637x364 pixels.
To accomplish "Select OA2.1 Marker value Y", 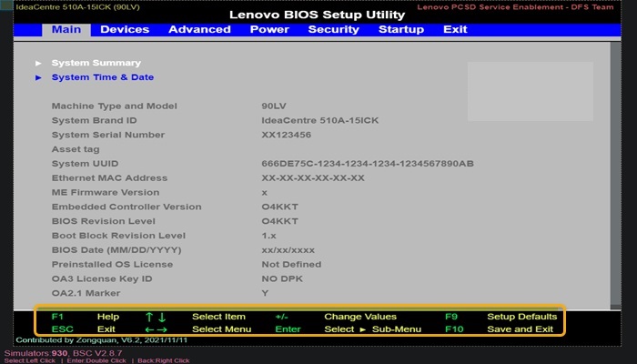I will pos(265,293).
